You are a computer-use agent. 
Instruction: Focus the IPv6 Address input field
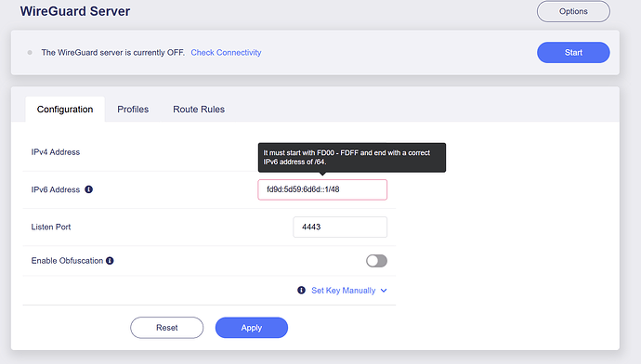[322, 189]
